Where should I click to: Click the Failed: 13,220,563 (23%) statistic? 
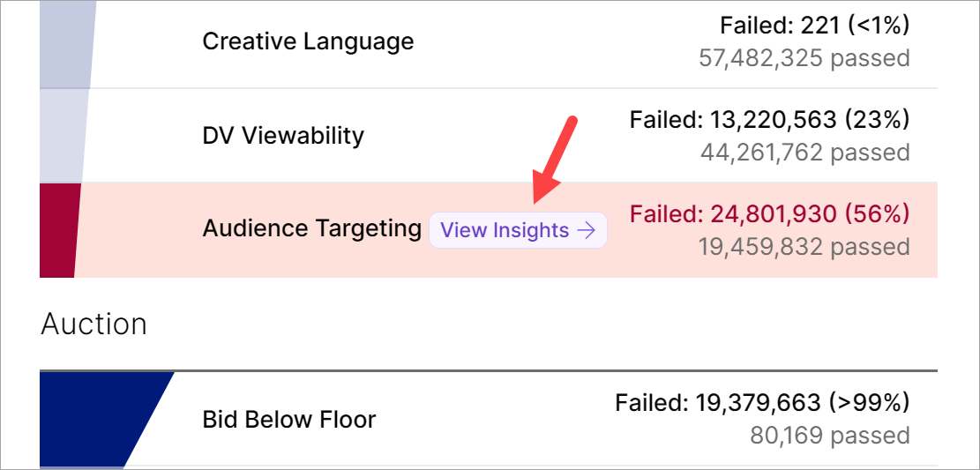coord(769,119)
